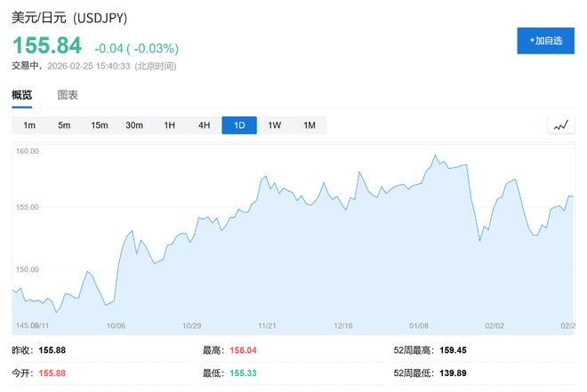Screen dimensions: 587x392
Task: Click the 最高 value 156.04
Action: (243, 351)
